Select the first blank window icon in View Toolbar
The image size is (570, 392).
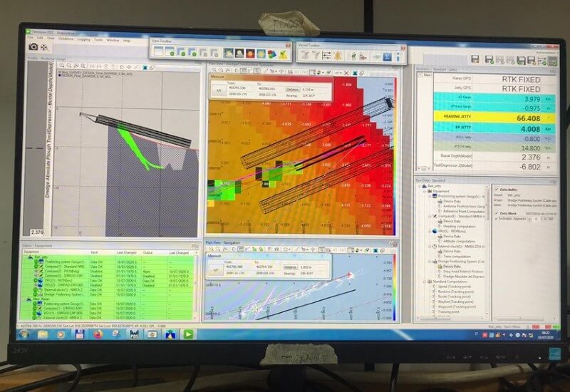[158, 51]
